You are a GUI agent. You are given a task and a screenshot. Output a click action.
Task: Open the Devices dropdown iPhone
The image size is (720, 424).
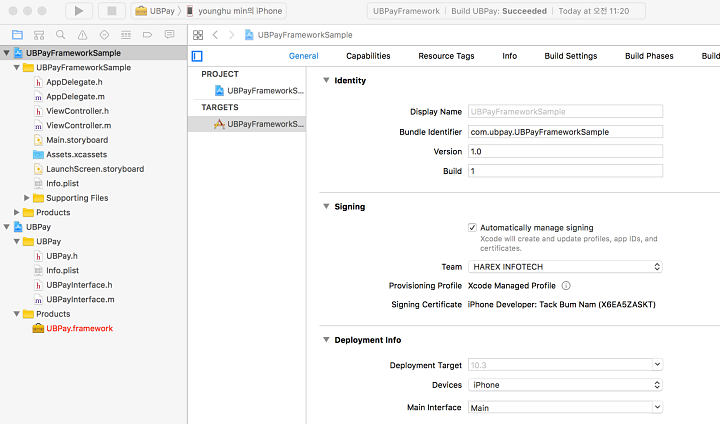(565, 385)
